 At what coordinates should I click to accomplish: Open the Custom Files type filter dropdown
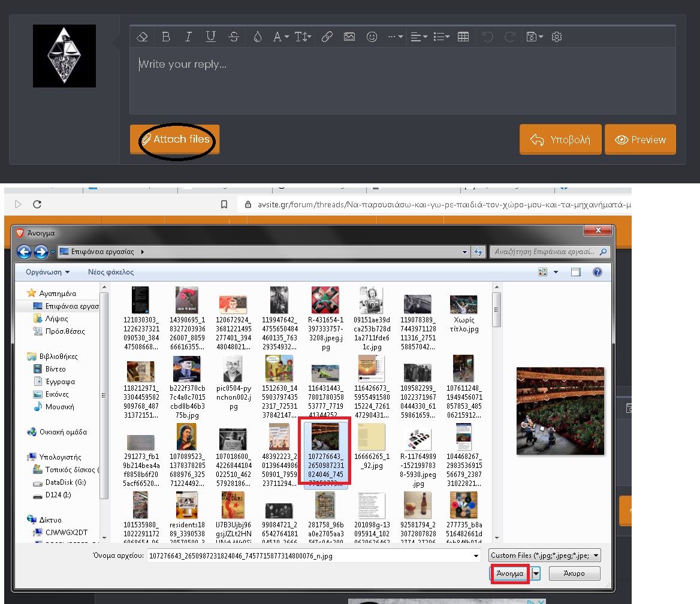coord(545,555)
